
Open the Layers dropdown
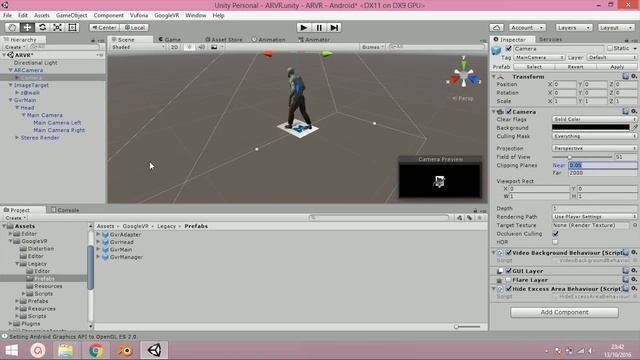(573, 27)
